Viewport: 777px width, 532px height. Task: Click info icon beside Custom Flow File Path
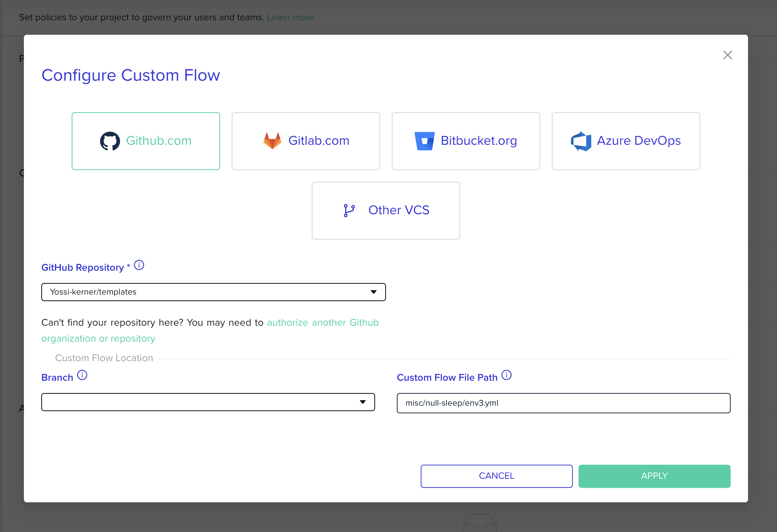point(507,375)
